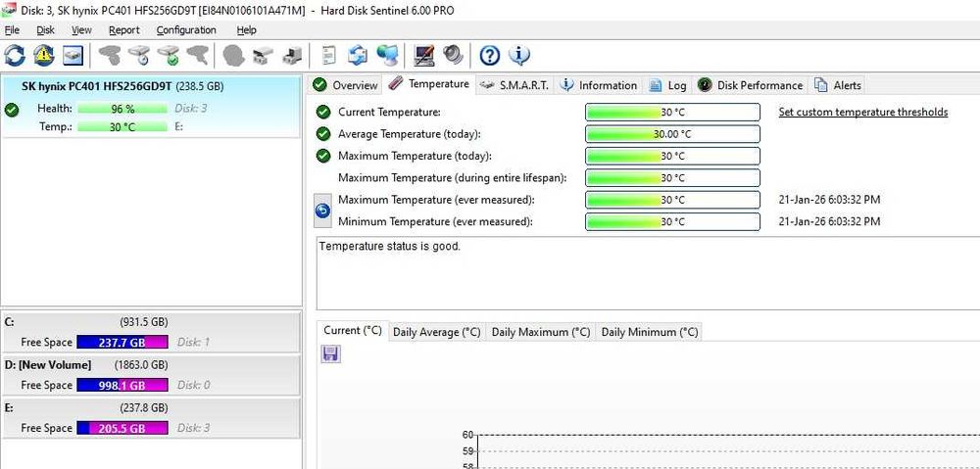The width and height of the screenshot is (980, 469).
Task: Click the "Disk: 3" label beside Health
Action: tap(191, 109)
